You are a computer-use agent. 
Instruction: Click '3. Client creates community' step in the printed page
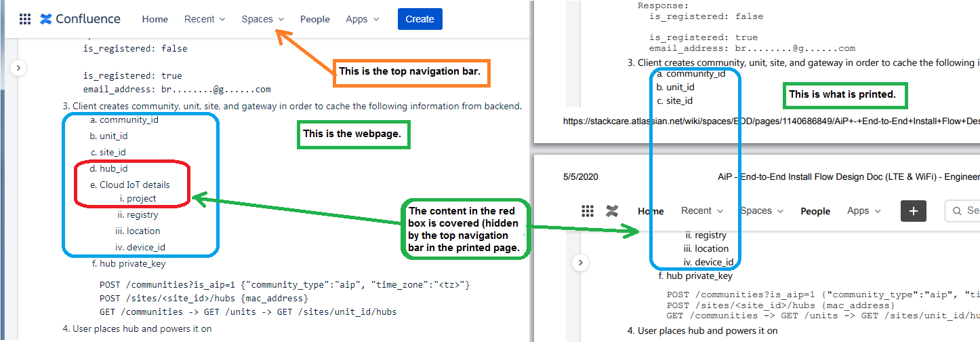pyautogui.click(x=803, y=62)
